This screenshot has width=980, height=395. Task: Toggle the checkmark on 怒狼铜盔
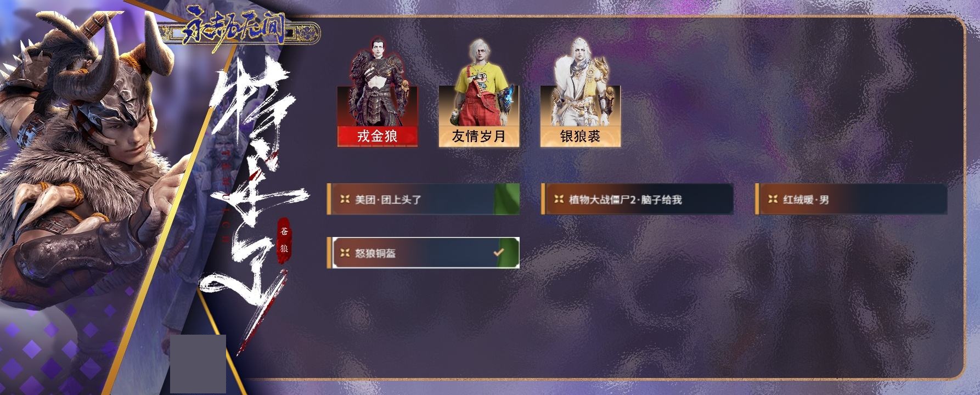coord(499,253)
